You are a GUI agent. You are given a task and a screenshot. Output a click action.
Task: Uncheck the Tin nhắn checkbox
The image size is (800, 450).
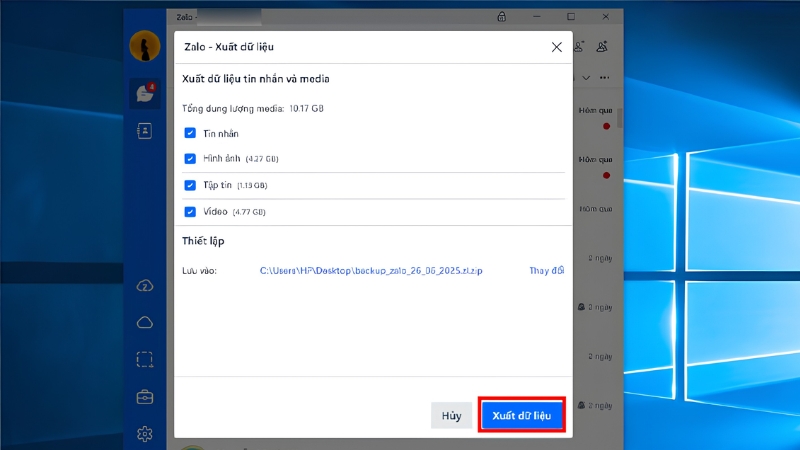point(190,133)
